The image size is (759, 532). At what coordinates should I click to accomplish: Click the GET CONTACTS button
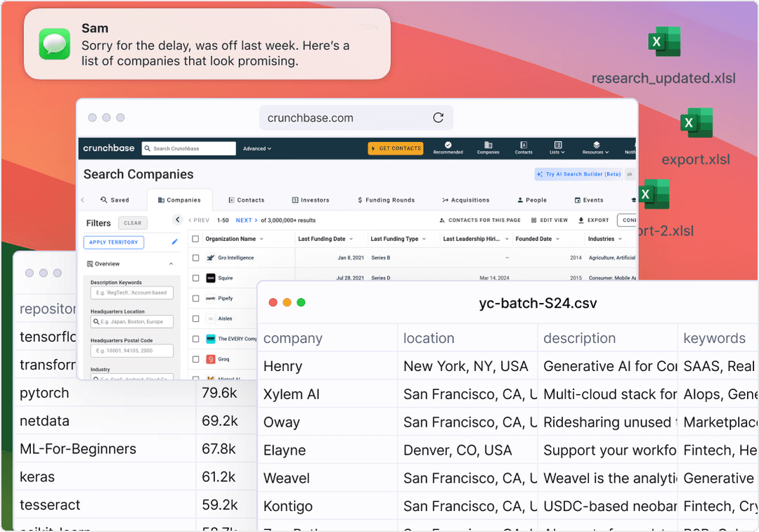click(x=396, y=148)
